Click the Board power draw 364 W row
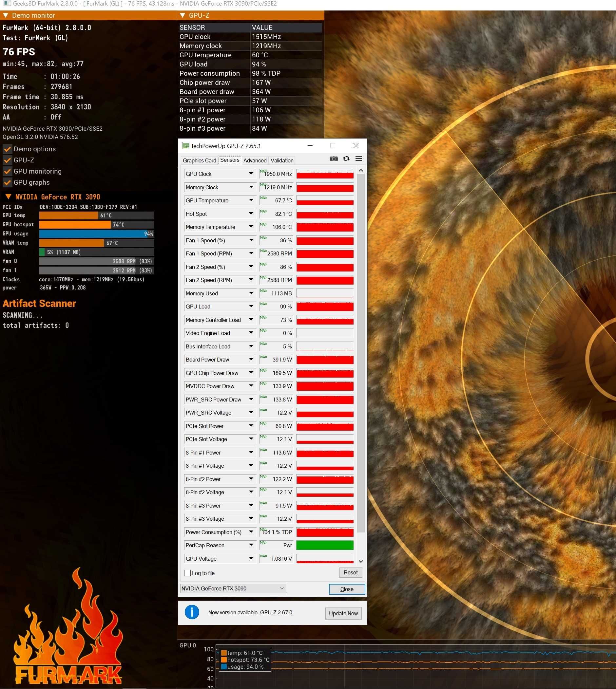 250,92
